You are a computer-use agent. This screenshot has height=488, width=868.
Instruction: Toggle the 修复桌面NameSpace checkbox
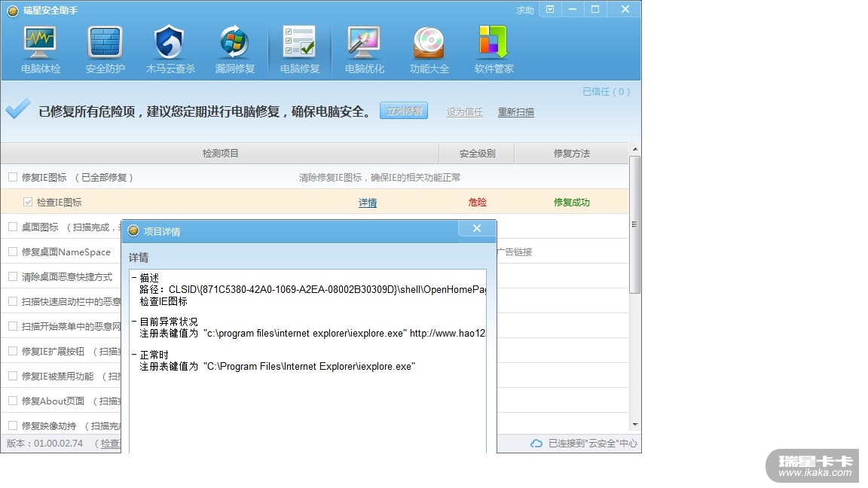(x=13, y=252)
